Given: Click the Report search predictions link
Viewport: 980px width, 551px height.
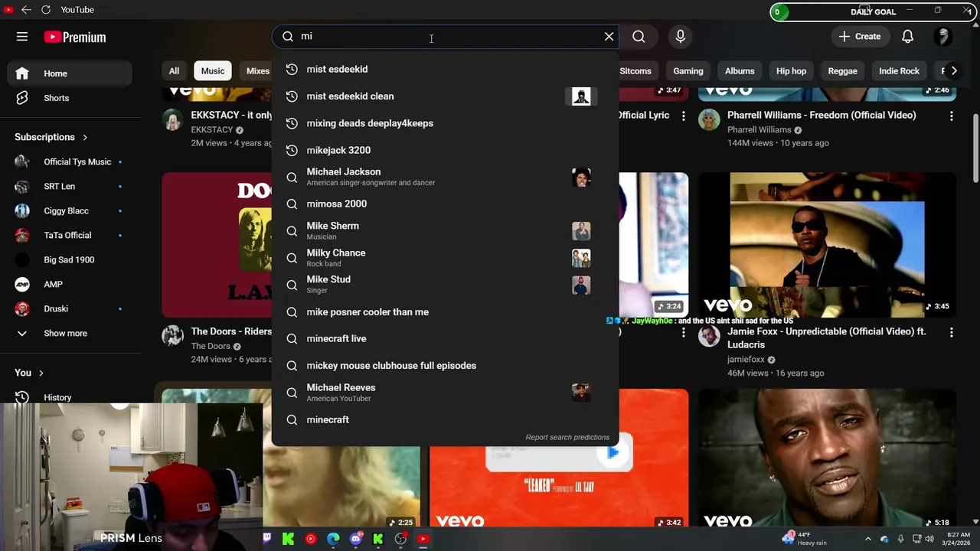Looking at the screenshot, I should tap(567, 437).
